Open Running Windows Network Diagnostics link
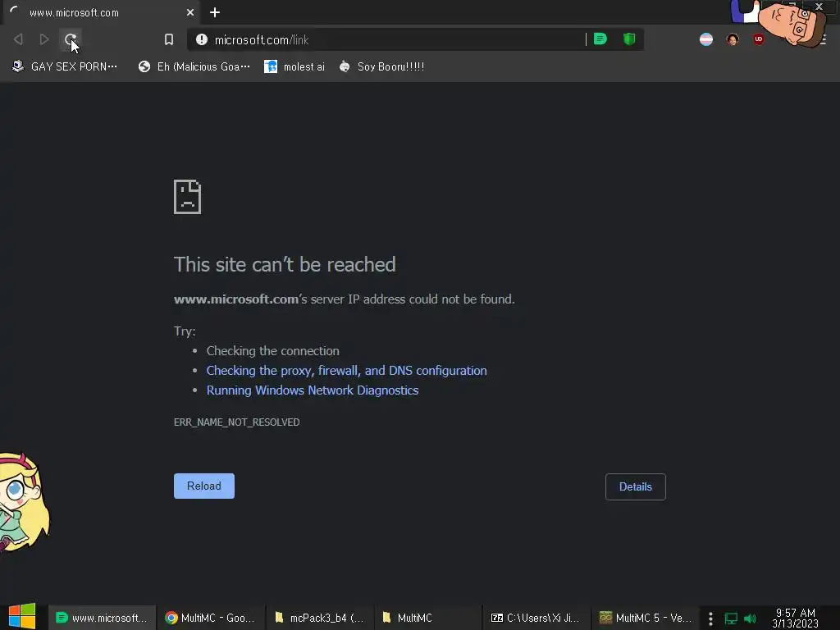Image resolution: width=840 pixels, height=630 pixels. (x=313, y=390)
